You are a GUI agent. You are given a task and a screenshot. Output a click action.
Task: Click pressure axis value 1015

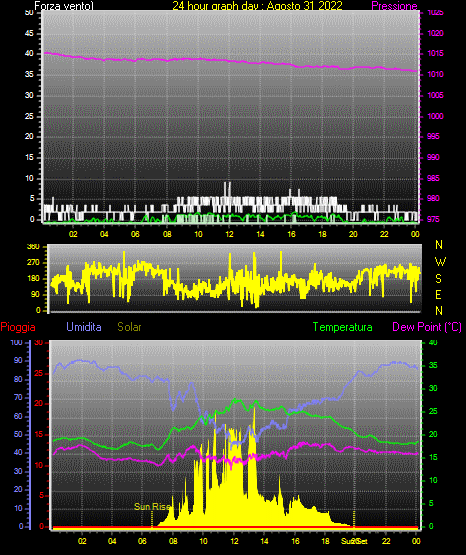pos(435,53)
